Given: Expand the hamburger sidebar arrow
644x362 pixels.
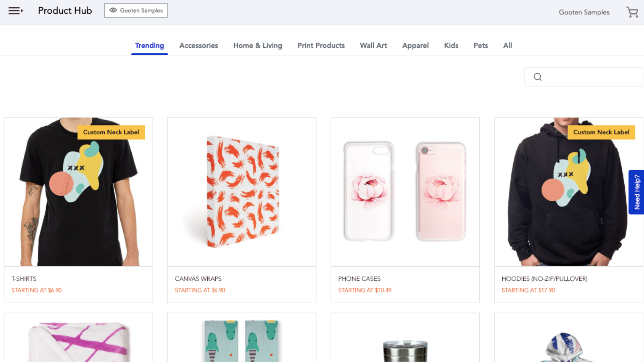Looking at the screenshot, I should 22,11.
